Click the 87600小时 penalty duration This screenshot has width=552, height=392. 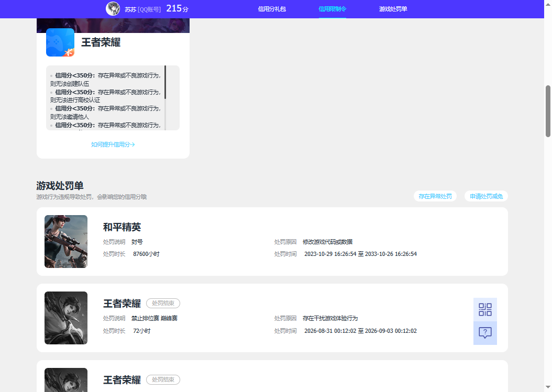tap(146, 254)
